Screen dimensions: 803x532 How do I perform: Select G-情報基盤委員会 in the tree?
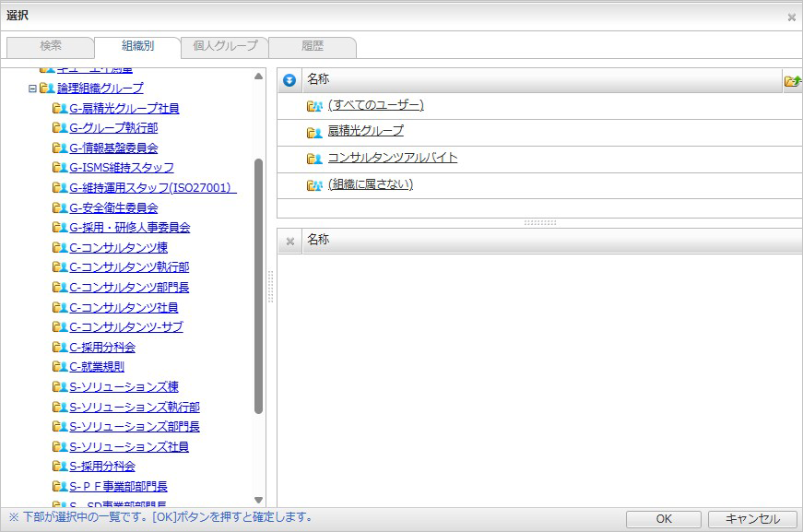pos(113,148)
